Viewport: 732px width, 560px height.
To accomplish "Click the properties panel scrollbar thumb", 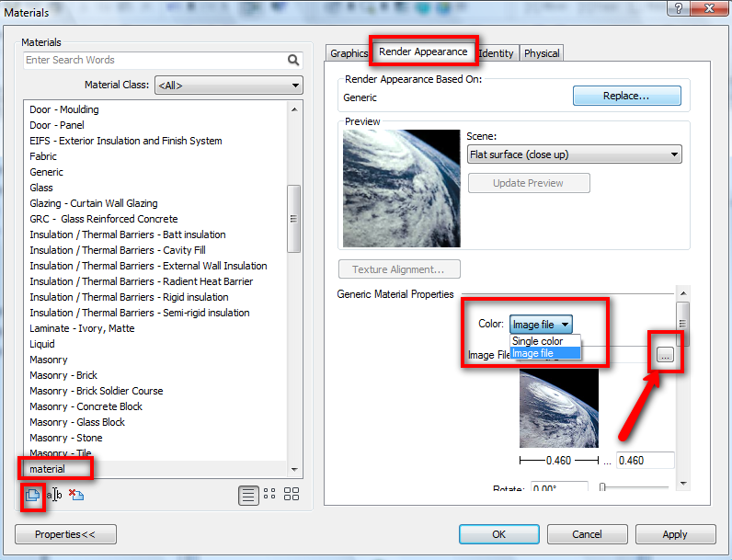I will coord(683,324).
